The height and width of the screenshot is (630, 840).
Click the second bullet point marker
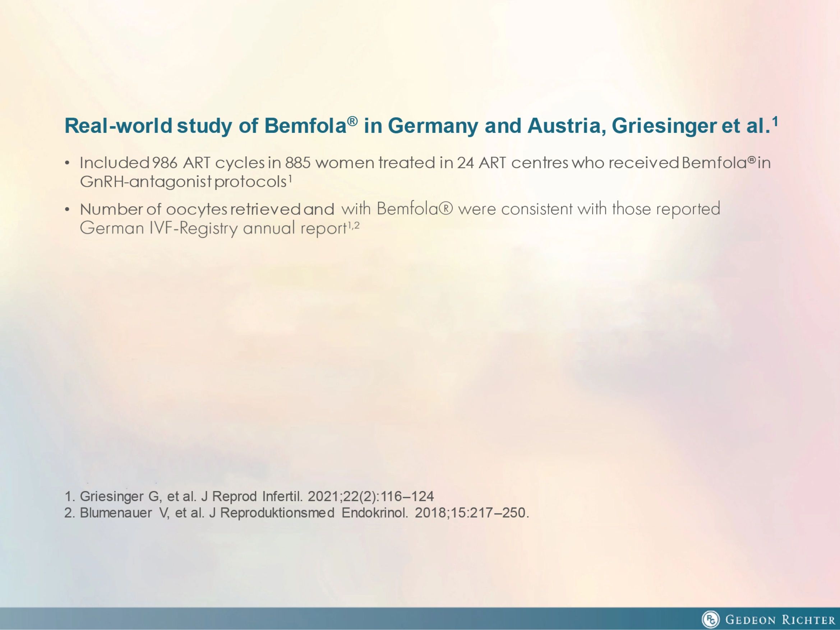(x=67, y=210)
